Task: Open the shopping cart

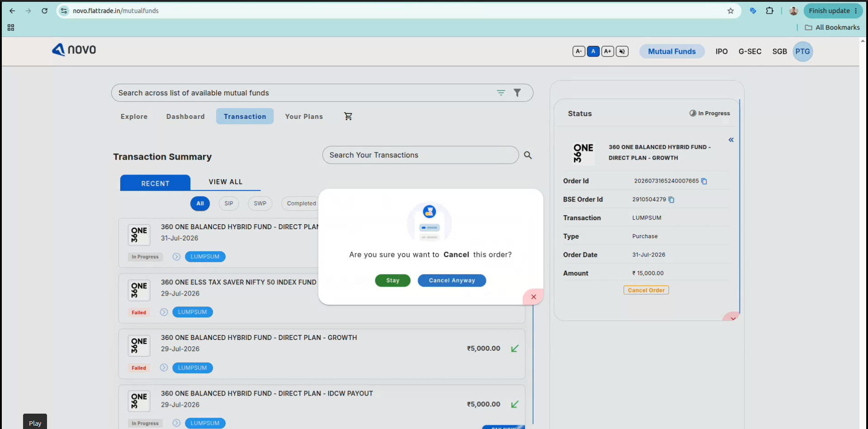Action: point(348,116)
